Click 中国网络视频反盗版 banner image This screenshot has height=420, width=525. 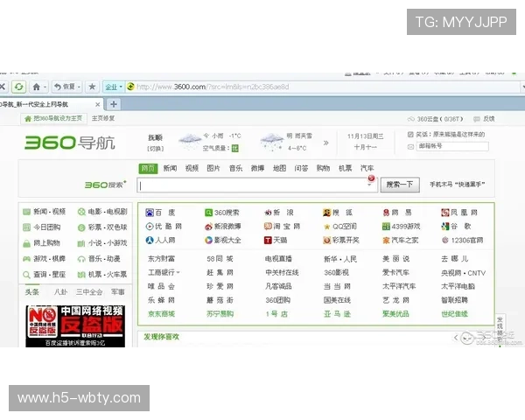click(x=75, y=325)
